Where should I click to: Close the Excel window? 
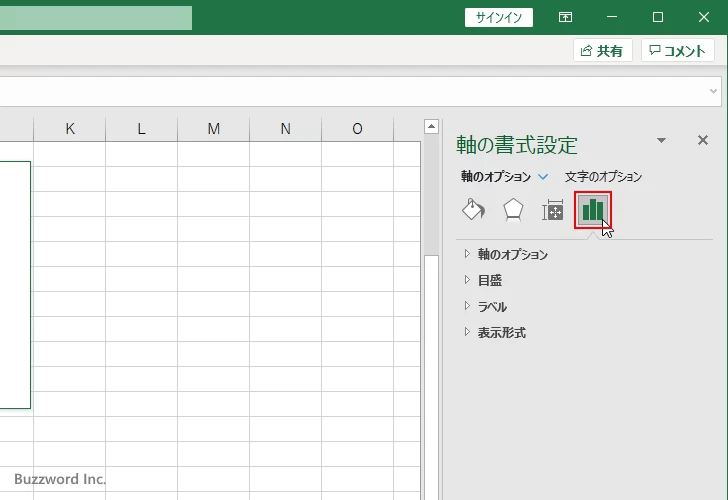[704, 17]
